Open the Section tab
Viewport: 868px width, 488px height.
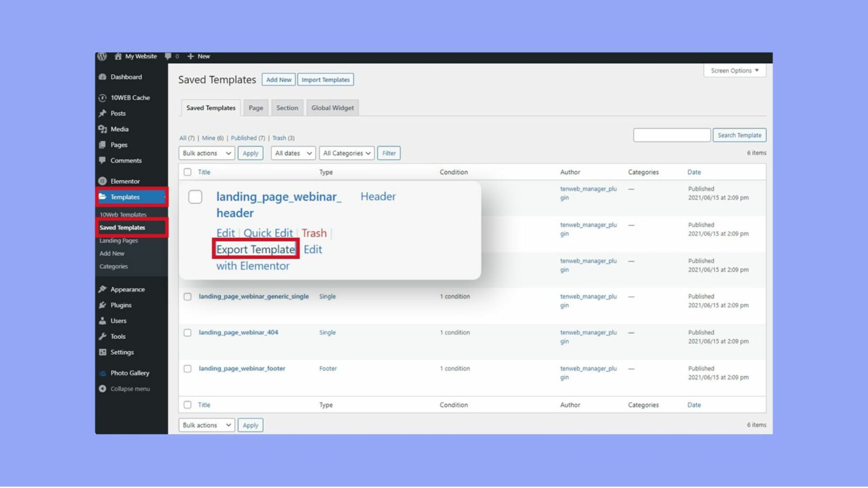coord(287,108)
